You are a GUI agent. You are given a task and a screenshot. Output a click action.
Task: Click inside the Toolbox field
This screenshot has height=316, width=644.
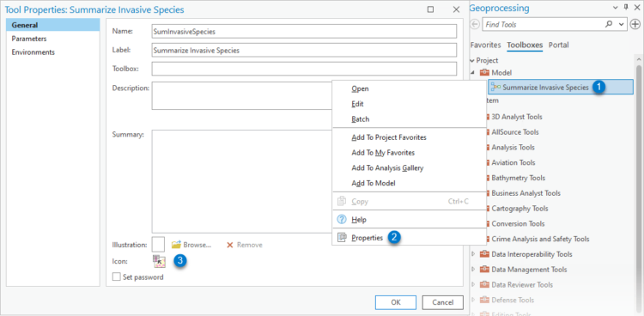(x=304, y=69)
